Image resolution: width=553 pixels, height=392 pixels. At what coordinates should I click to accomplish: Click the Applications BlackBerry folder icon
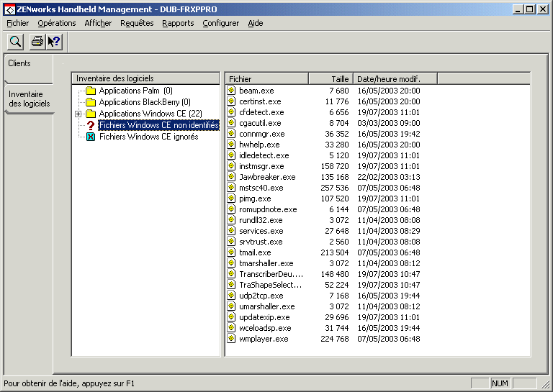[91, 102]
